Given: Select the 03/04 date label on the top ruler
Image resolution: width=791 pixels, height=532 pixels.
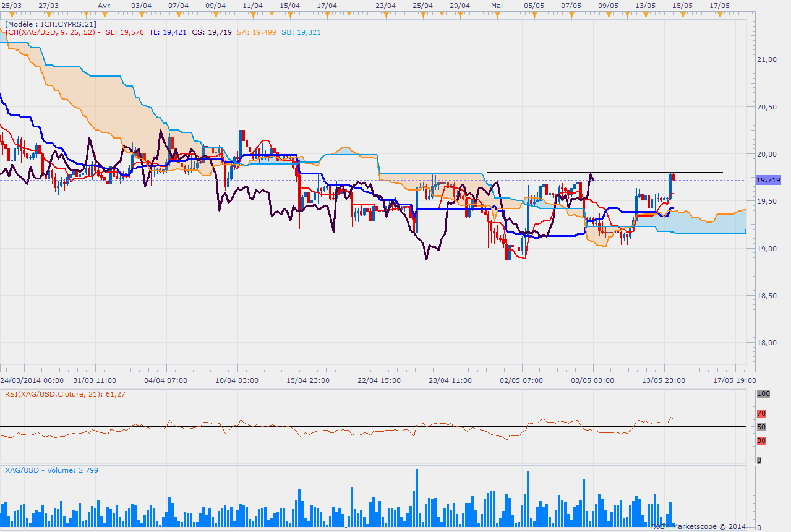Looking at the screenshot, I should click(142, 5).
